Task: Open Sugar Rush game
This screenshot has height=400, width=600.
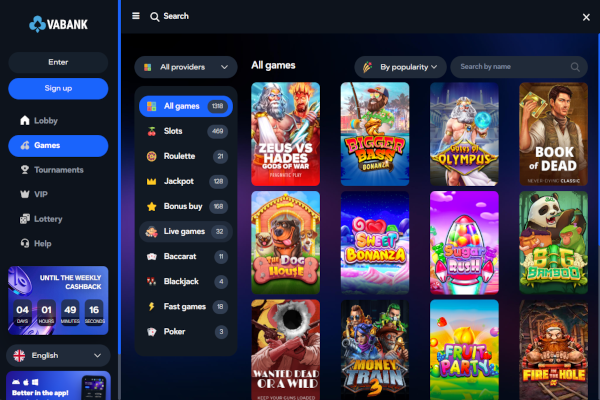Action: (x=464, y=243)
